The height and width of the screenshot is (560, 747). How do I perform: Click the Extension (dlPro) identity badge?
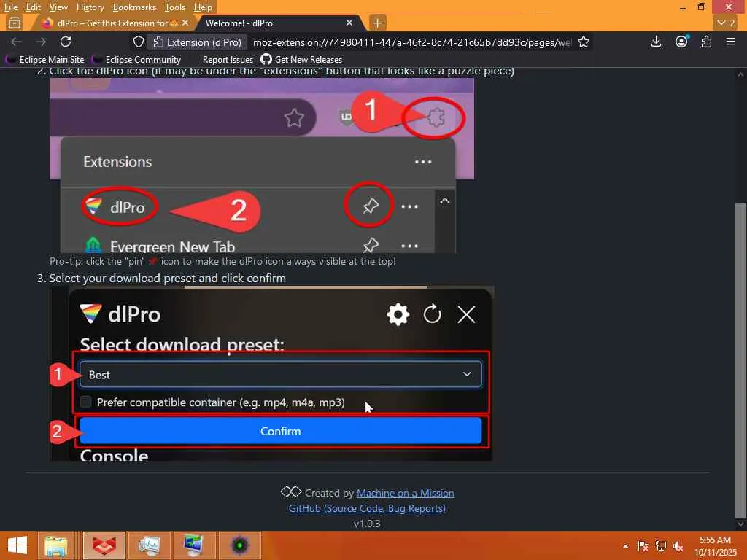(x=197, y=42)
